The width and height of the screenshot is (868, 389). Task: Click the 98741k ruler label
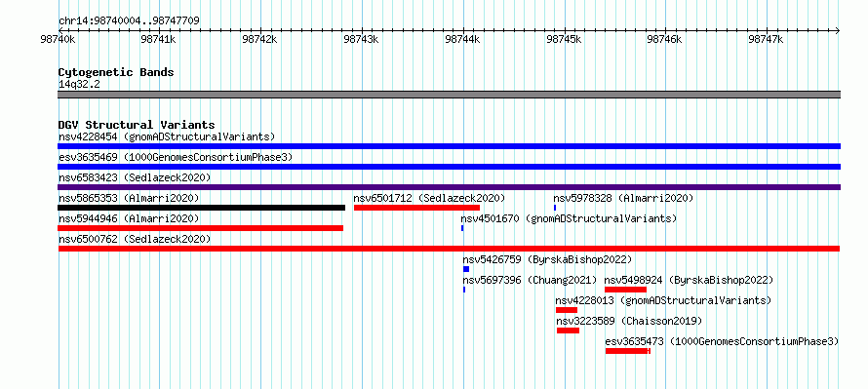pos(159,39)
